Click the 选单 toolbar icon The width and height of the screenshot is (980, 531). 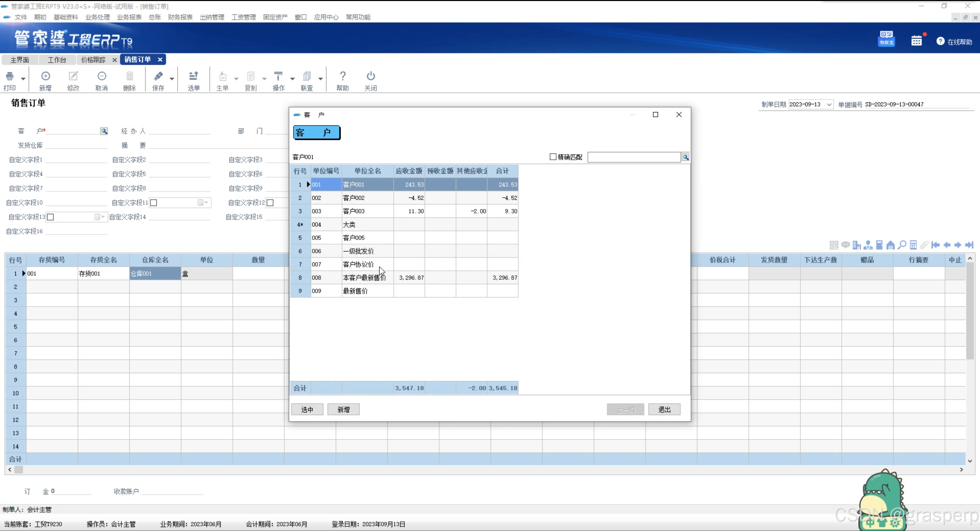tap(193, 77)
